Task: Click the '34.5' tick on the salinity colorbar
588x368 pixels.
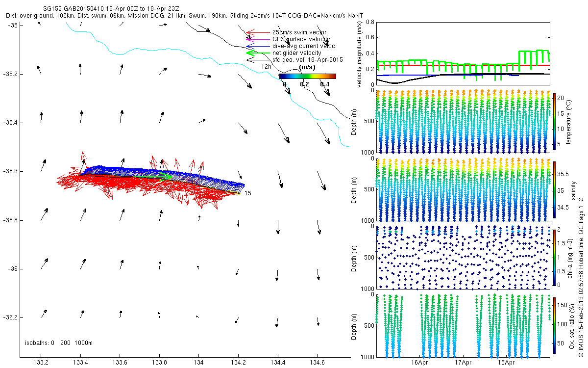Action: point(564,208)
